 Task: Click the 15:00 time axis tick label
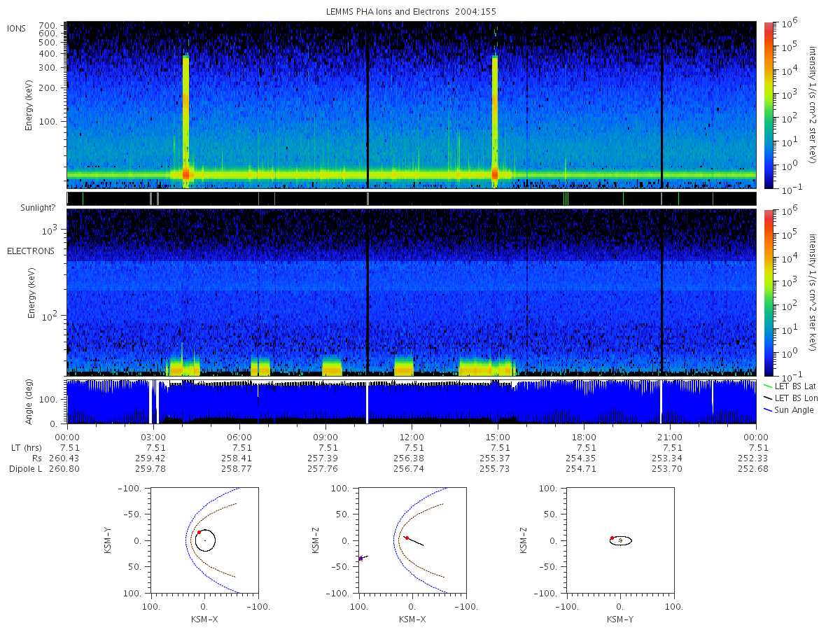coord(498,436)
